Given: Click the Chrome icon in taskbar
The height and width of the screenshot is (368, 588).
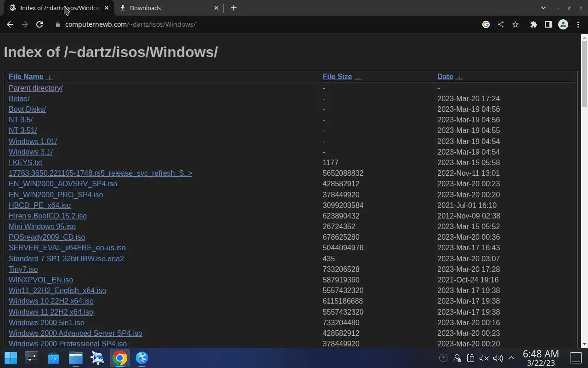Looking at the screenshot, I should pyautogui.click(x=119, y=358).
